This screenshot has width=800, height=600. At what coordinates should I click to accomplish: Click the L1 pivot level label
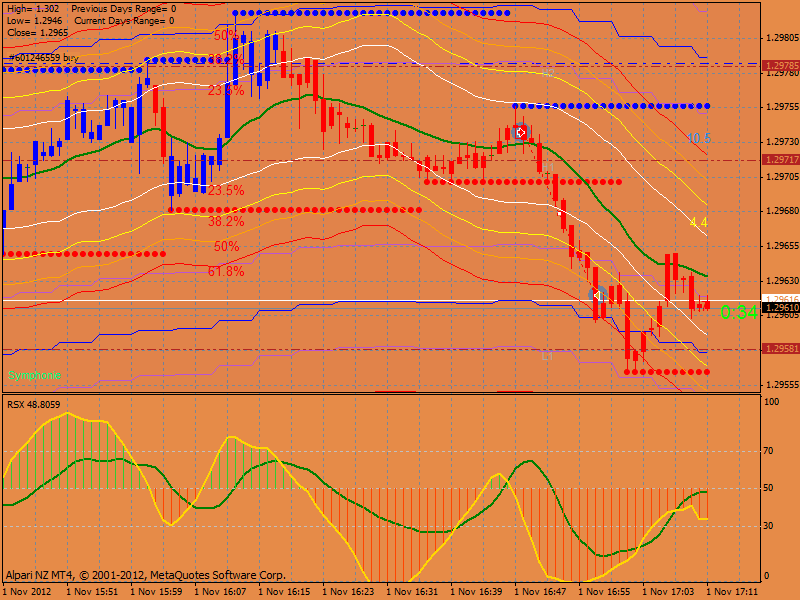547,357
